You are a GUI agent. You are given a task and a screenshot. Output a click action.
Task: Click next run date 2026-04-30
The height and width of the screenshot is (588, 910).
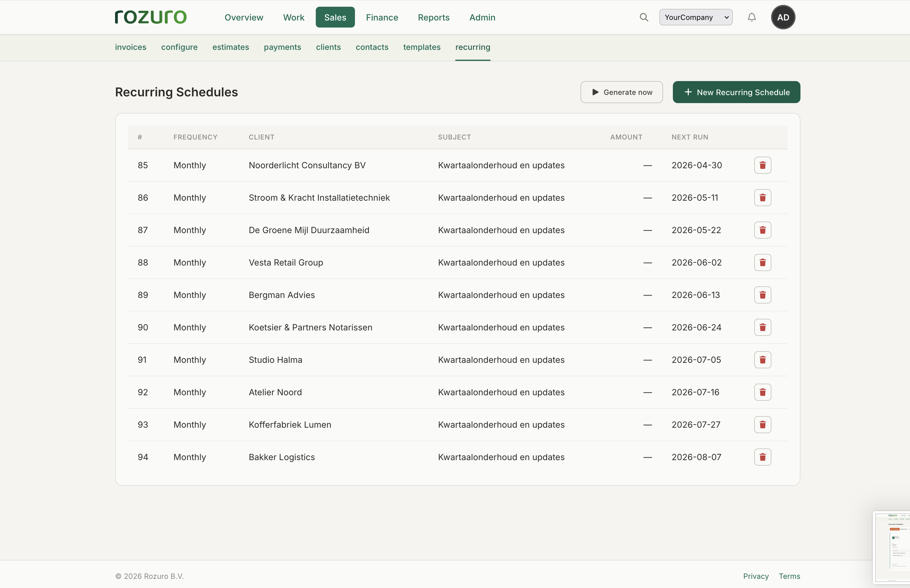pyautogui.click(x=696, y=165)
